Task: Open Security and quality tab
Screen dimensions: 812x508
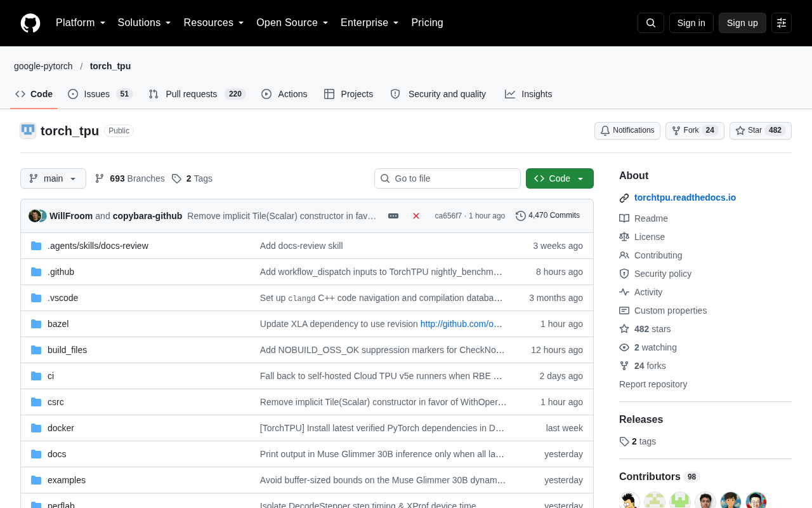Action: [x=438, y=94]
